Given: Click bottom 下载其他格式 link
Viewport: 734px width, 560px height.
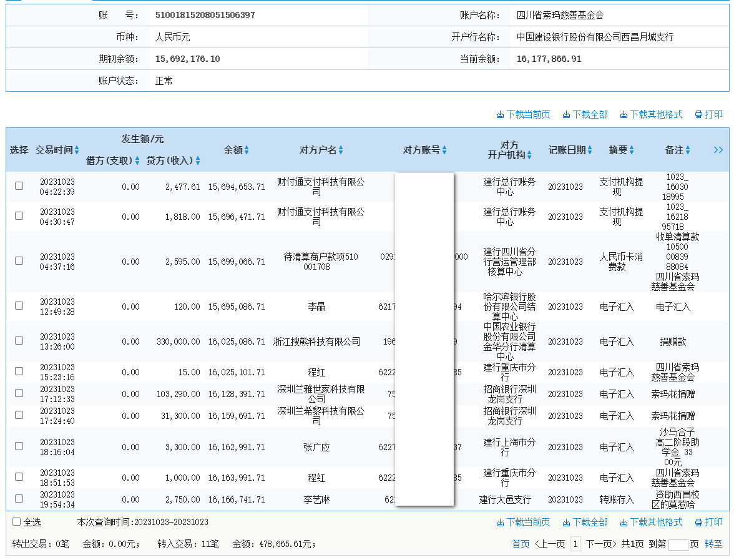Looking at the screenshot, I should click(651, 522).
